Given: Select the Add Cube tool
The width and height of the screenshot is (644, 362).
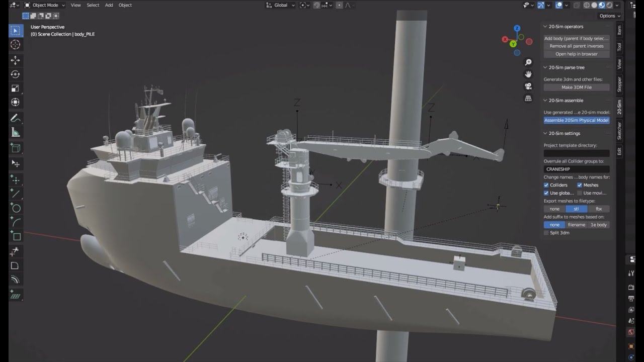Looking at the screenshot, I should point(16,148).
